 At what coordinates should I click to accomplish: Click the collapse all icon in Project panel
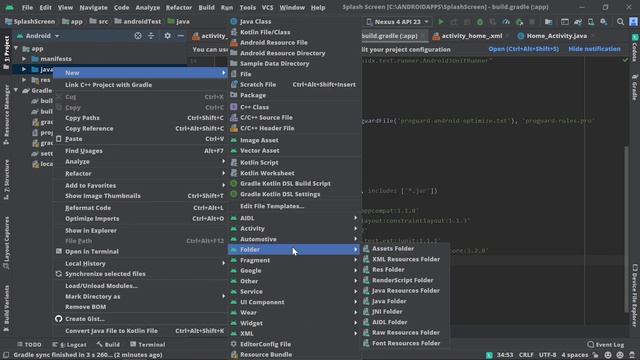151,36
